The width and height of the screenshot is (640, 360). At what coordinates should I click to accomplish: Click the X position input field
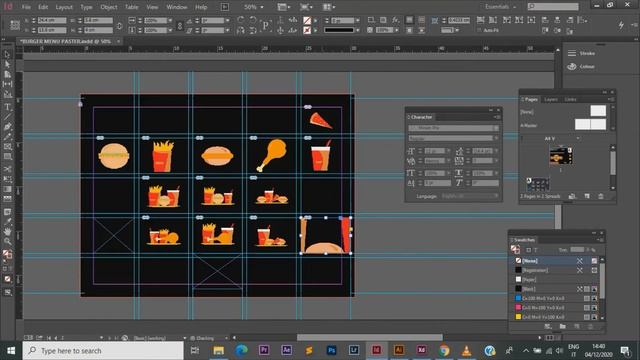tap(51, 20)
